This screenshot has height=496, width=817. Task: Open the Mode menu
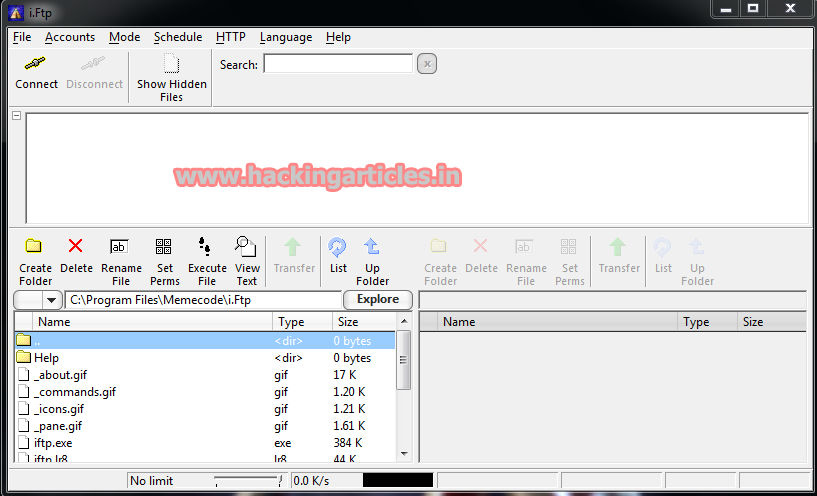tap(125, 37)
